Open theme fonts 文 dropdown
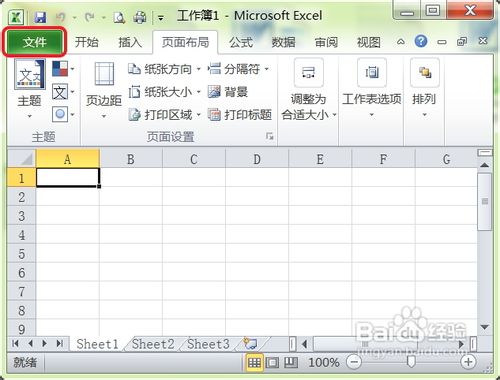The width and height of the screenshot is (500, 380). click(63, 92)
